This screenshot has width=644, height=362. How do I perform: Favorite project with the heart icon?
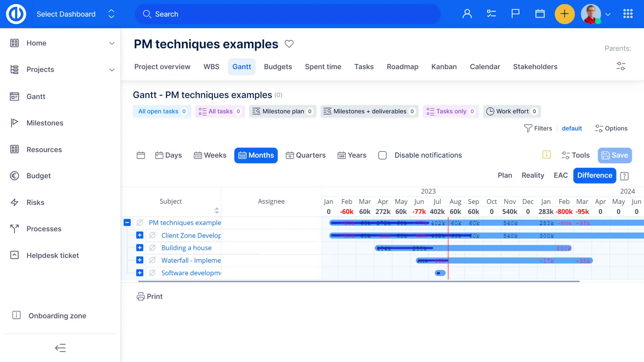(x=289, y=44)
